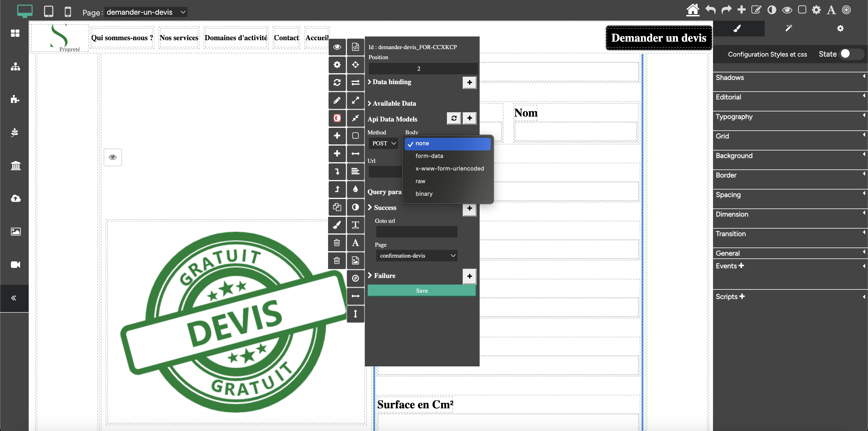868x431 pixels.
Task: Click the upper trash icon in element toolbar
Action: pyautogui.click(x=337, y=243)
